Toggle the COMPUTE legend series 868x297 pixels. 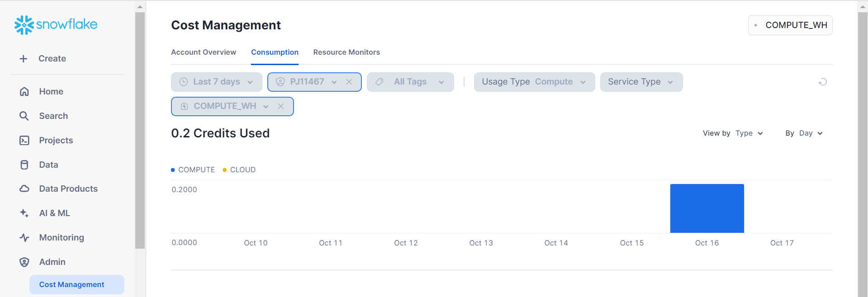193,170
